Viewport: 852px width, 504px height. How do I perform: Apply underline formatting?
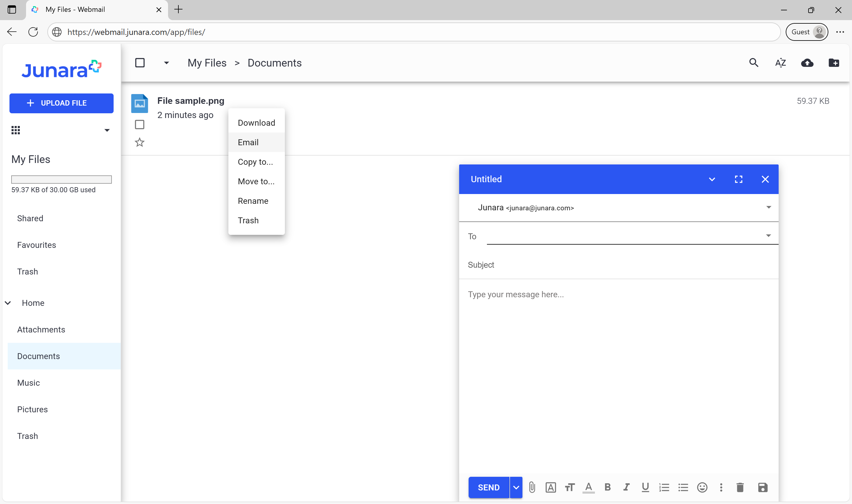(645, 487)
